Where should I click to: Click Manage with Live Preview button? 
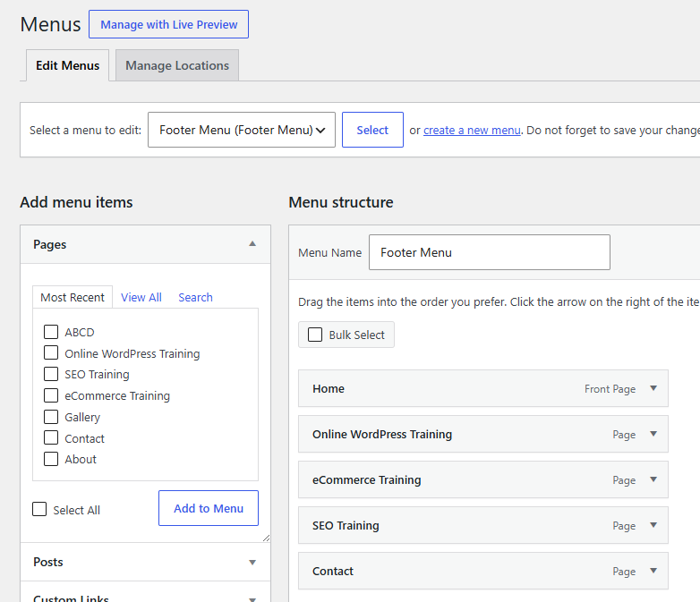click(169, 24)
